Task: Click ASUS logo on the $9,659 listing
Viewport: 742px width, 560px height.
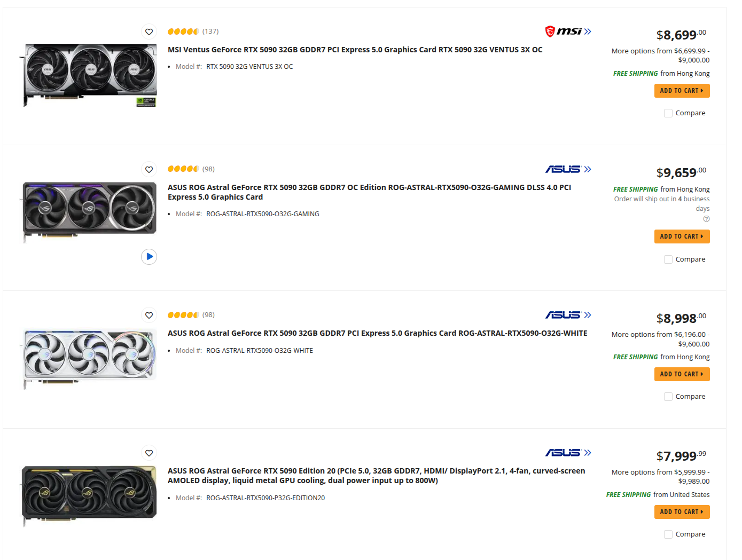Action: pos(568,169)
